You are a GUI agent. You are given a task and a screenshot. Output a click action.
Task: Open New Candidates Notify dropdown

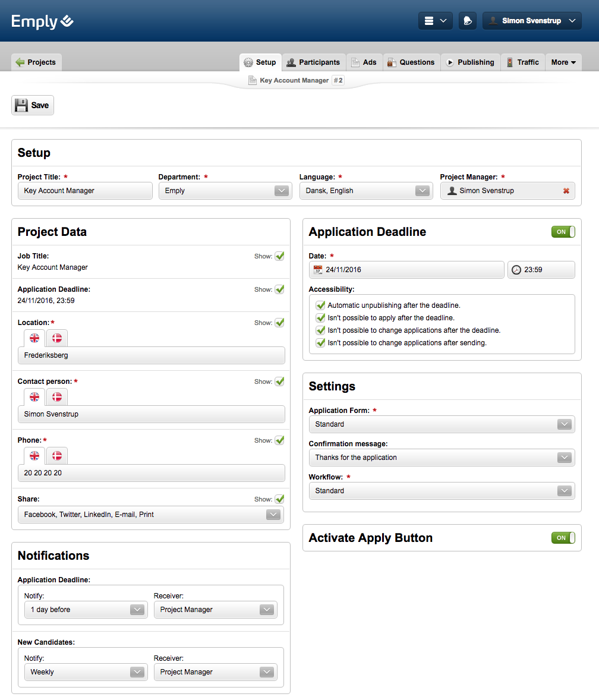tap(86, 672)
